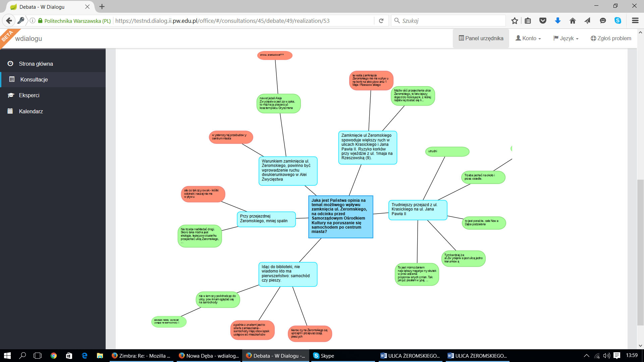Viewport: 644px width, 362px height.
Task: Click the Firefox bookmark star icon
Action: point(515,21)
